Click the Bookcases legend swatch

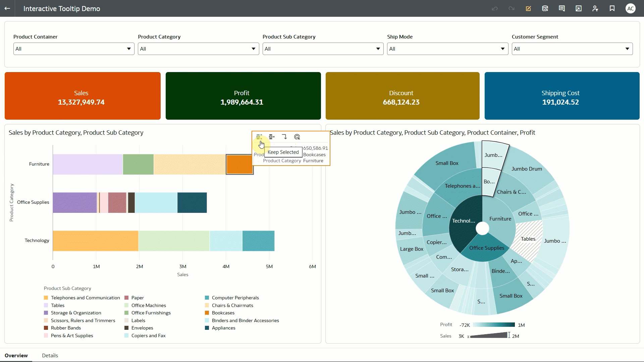pyautogui.click(x=207, y=313)
